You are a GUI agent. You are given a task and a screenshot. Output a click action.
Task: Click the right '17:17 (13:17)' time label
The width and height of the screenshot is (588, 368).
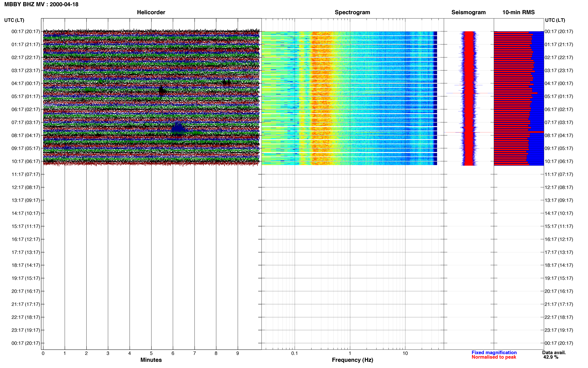tap(559, 252)
